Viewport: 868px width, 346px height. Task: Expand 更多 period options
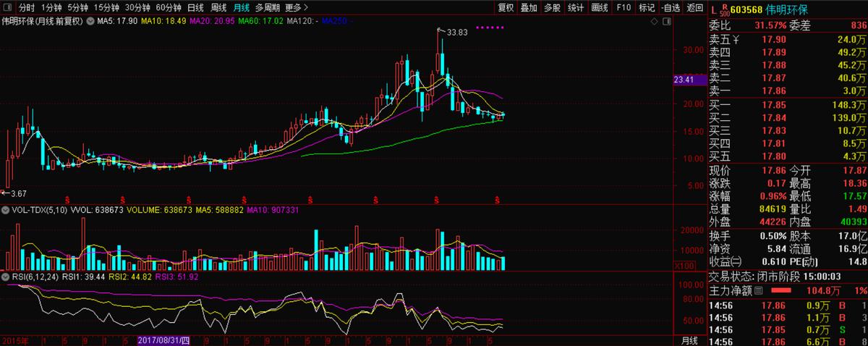297,8
